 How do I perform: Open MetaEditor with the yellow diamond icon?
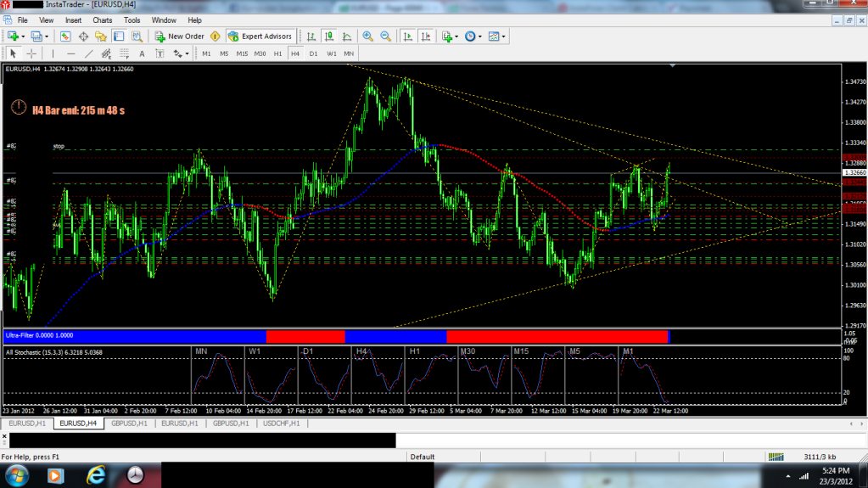coord(216,36)
